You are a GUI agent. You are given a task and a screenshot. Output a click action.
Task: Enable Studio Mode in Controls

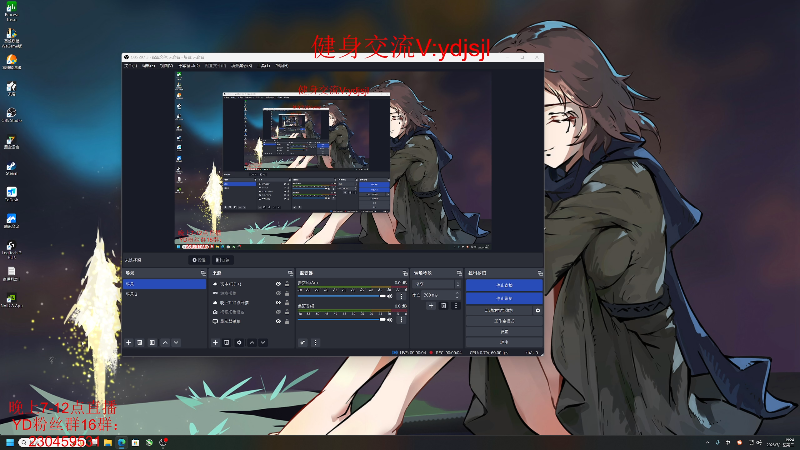504,321
